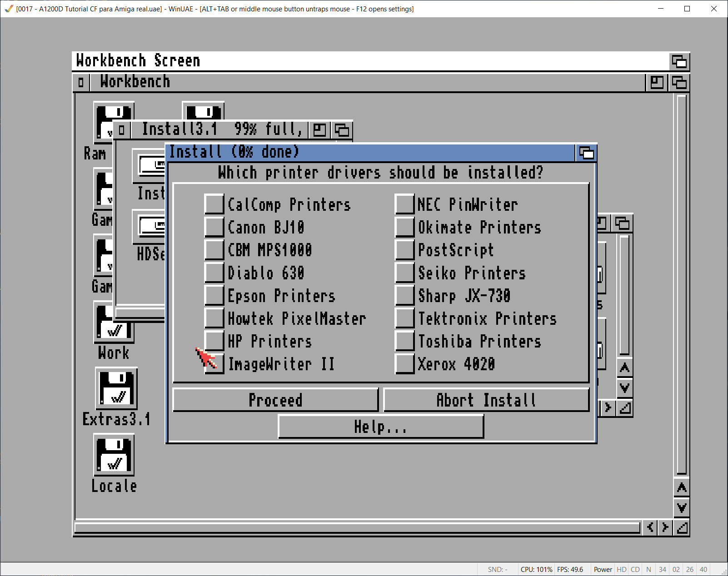Click the HD indicator in WinUAE status bar
This screenshot has height=576, width=728.
coord(622,570)
